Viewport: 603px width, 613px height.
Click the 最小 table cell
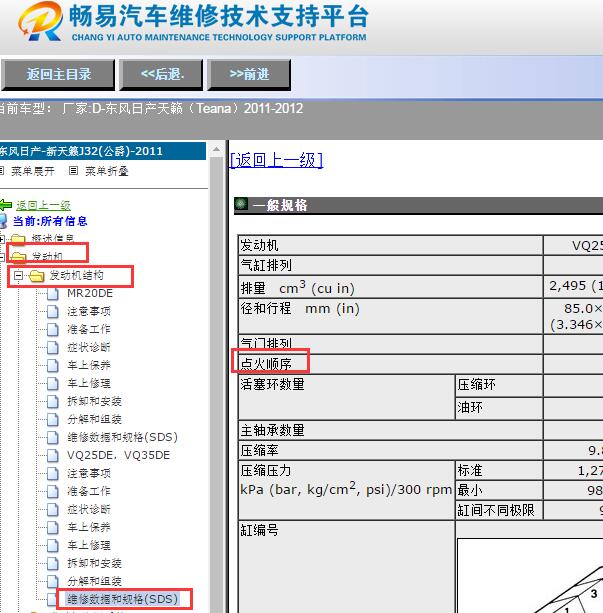[x=499, y=490]
